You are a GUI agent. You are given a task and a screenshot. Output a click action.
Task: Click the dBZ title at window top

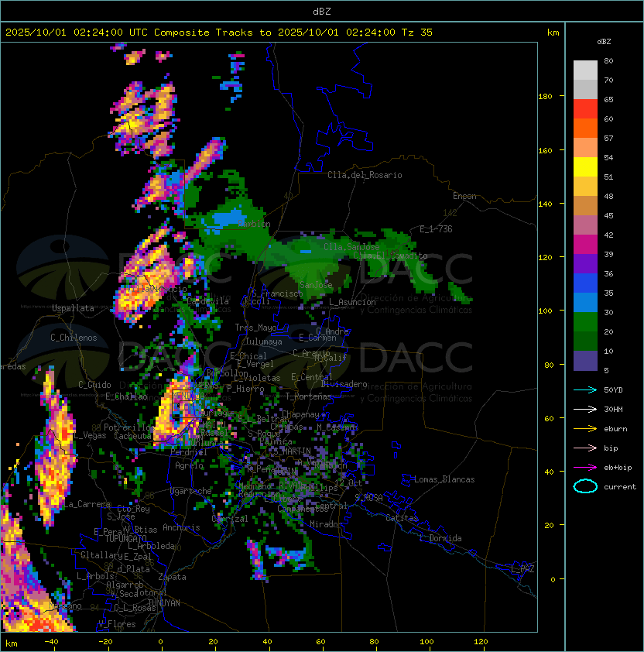322,11
